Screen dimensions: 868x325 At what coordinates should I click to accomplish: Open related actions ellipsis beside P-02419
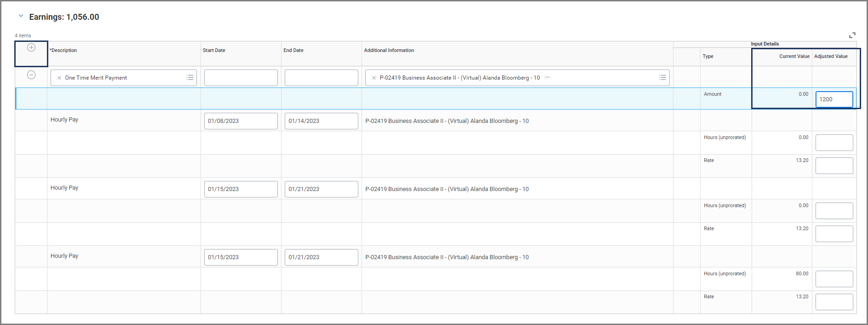coord(547,77)
